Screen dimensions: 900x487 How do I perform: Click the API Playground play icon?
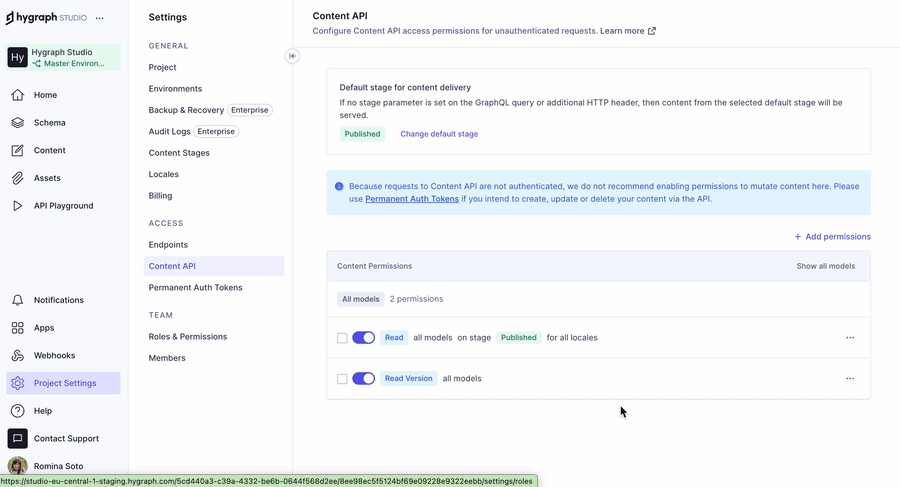coord(18,206)
